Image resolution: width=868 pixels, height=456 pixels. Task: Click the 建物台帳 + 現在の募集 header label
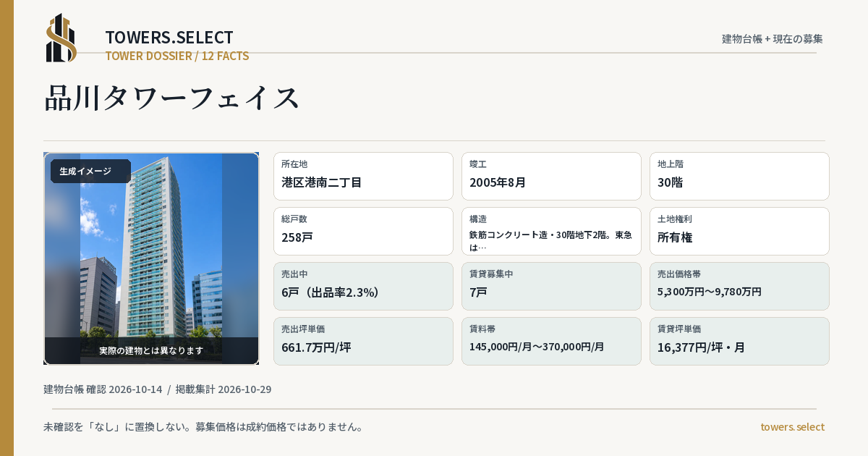coord(773,38)
